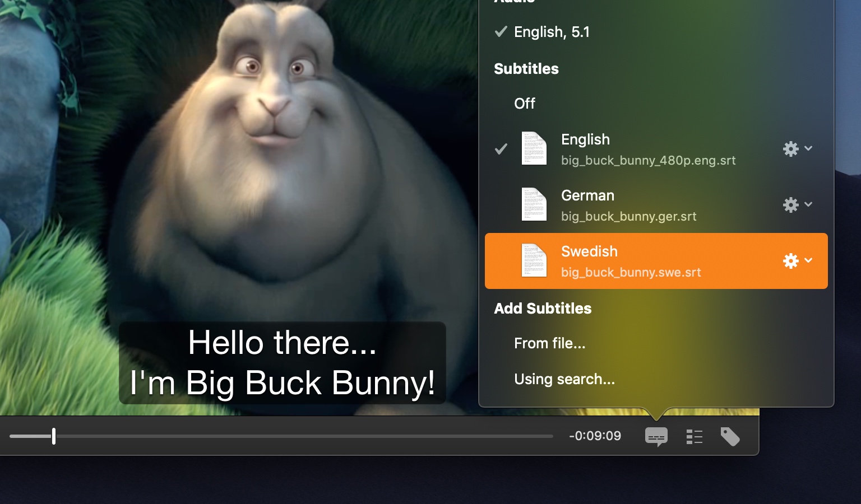The image size is (861, 504).
Task: Add subtitles Using search...
Action: tap(656, 379)
